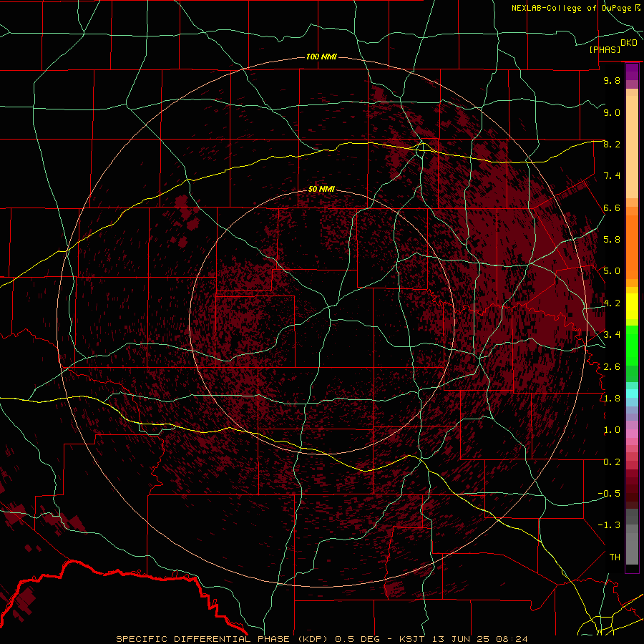Click the 5.8 value on color scale
Screen dimensions: 644x644
(x=612, y=240)
